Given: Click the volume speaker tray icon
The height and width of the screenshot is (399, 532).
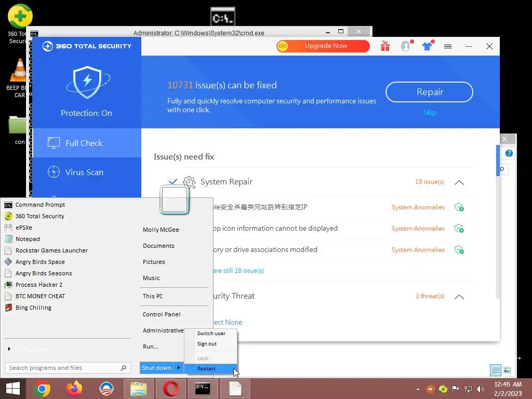Looking at the screenshot, I should click(x=481, y=389).
